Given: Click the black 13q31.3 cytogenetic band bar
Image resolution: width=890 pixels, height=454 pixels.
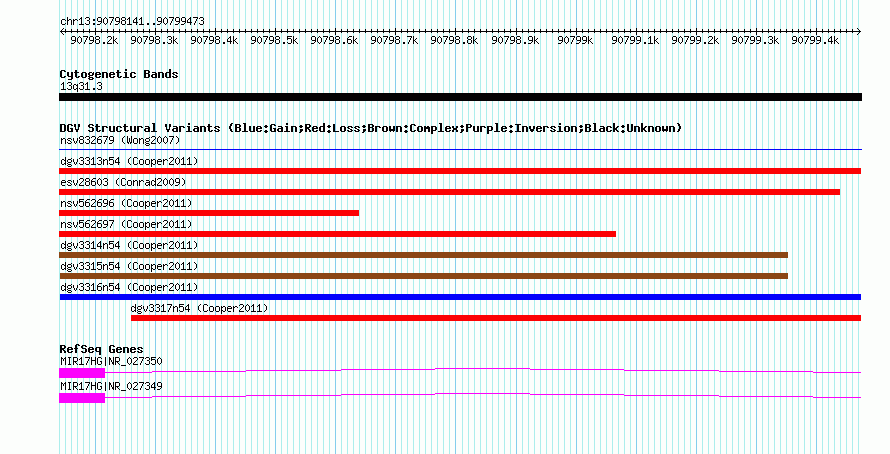Looking at the screenshot, I should click(x=460, y=97).
